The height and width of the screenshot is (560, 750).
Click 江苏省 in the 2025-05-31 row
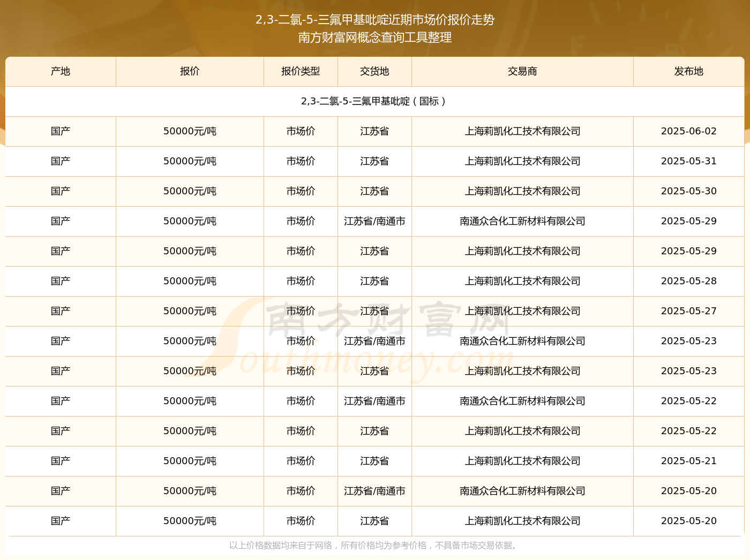pyautogui.click(x=374, y=161)
